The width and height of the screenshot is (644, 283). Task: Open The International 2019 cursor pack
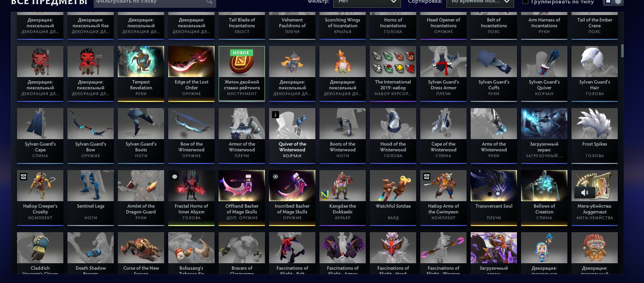click(x=393, y=74)
